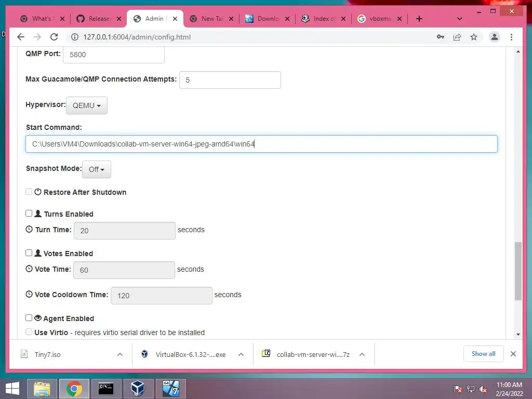
Task: Open the tab search chevron
Action: click(460, 19)
